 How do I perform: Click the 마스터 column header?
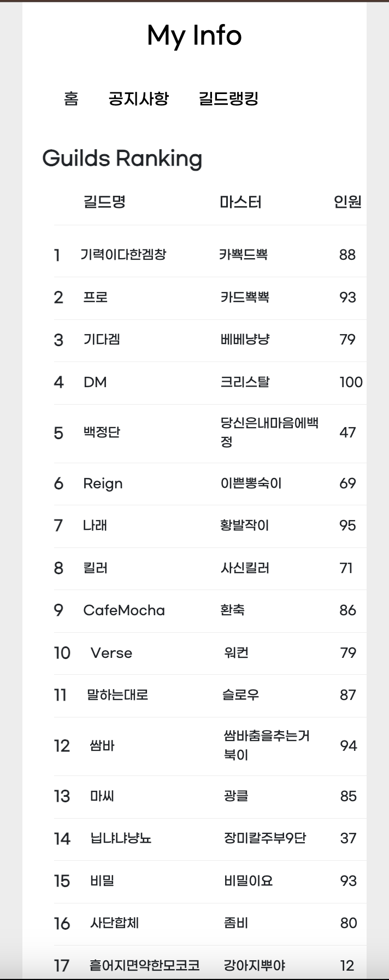point(240,202)
